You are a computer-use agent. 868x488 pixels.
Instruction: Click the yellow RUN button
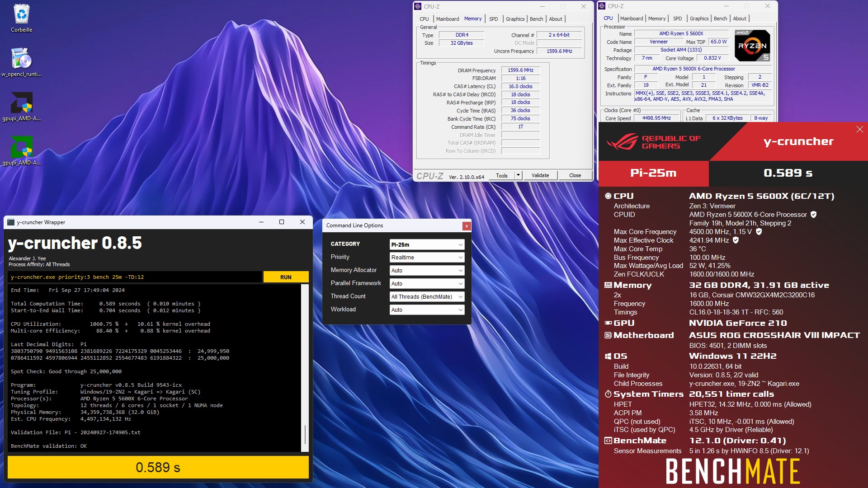click(286, 277)
